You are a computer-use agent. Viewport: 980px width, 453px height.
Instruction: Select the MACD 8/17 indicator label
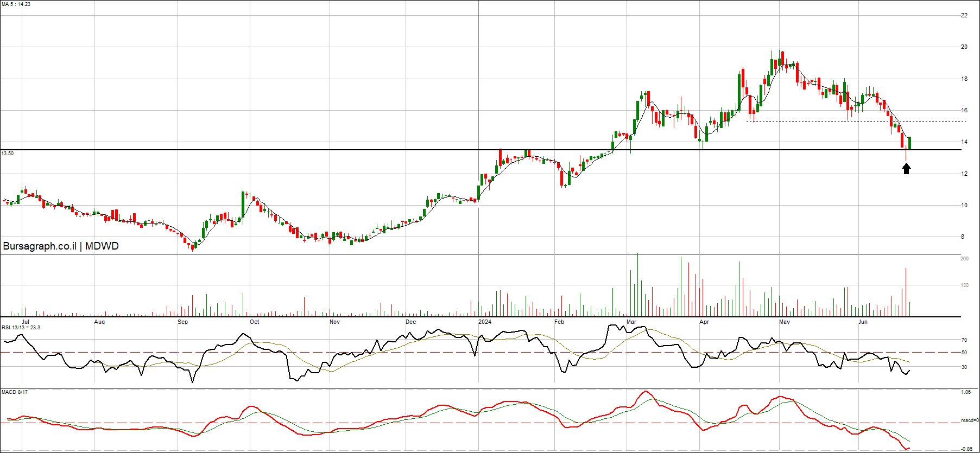coord(15,392)
